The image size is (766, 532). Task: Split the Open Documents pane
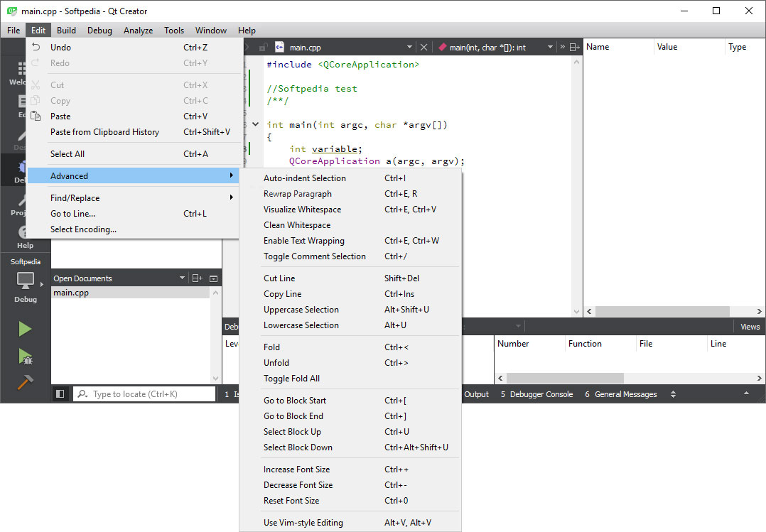coord(198,278)
